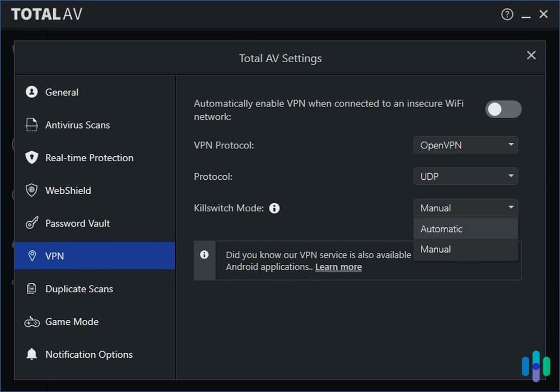
Task: Expand the Protocol dropdown showing UDP
Action: pyautogui.click(x=465, y=176)
